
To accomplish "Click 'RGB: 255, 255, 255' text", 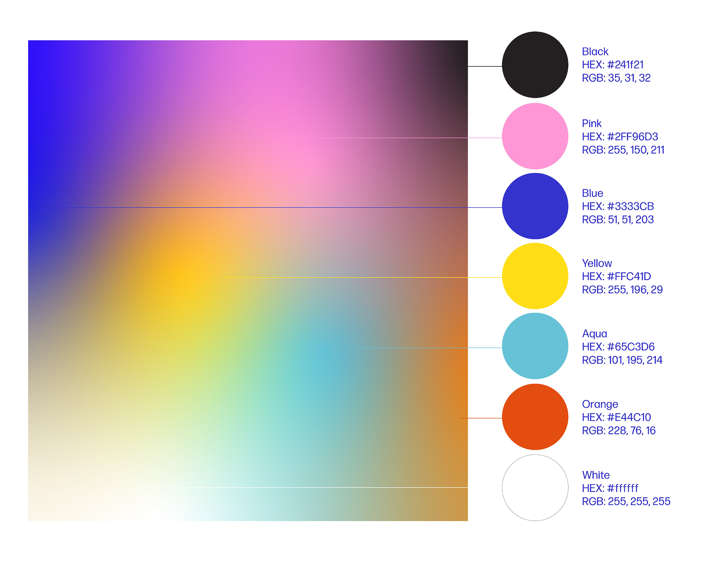I will (626, 502).
